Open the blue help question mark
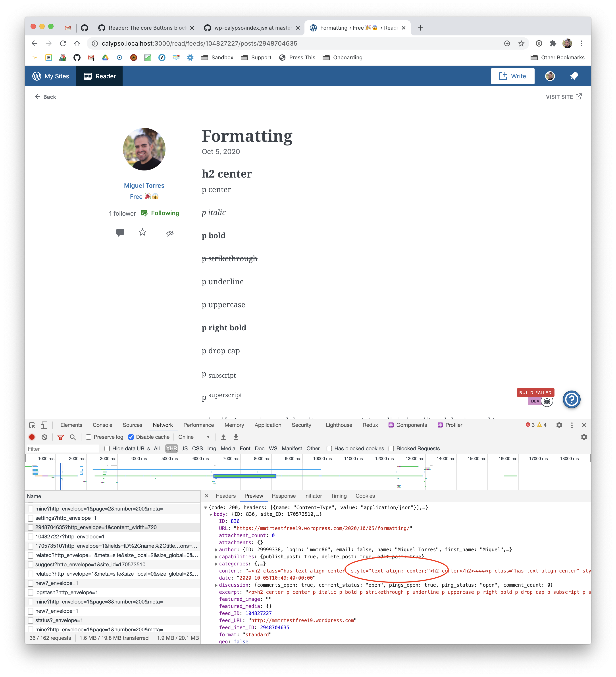The image size is (616, 677). tap(571, 399)
